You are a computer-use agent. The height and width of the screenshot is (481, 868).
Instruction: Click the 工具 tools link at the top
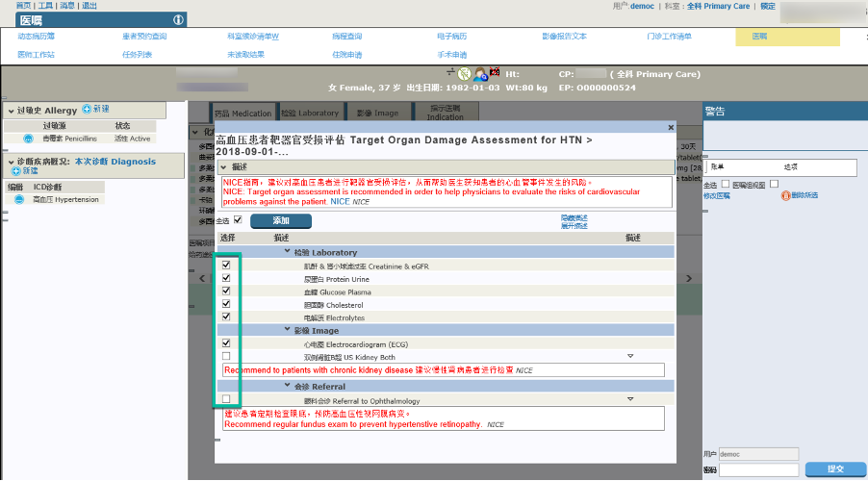tap(45, 6)
